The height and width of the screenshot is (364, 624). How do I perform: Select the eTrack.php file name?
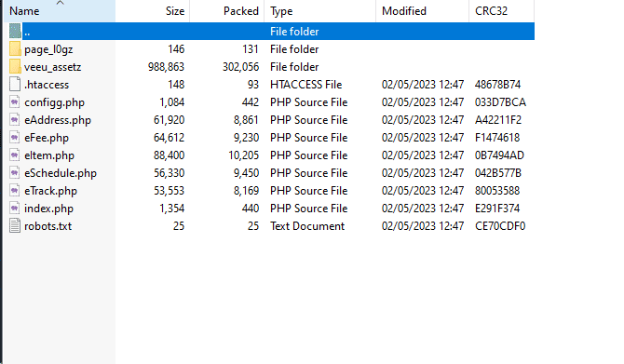(50, 191)
